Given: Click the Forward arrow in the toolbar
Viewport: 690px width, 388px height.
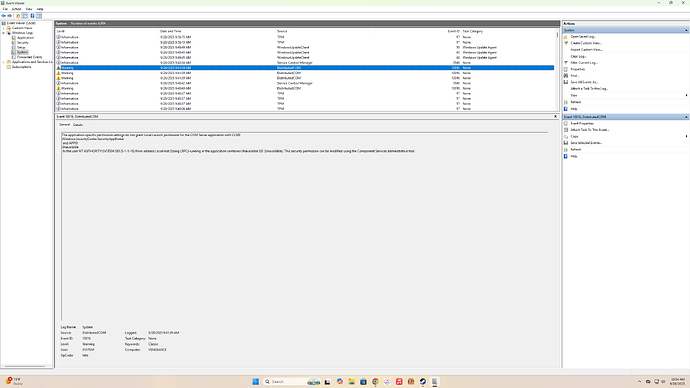Looking at the screenshot, I should [x=10, y=16].
